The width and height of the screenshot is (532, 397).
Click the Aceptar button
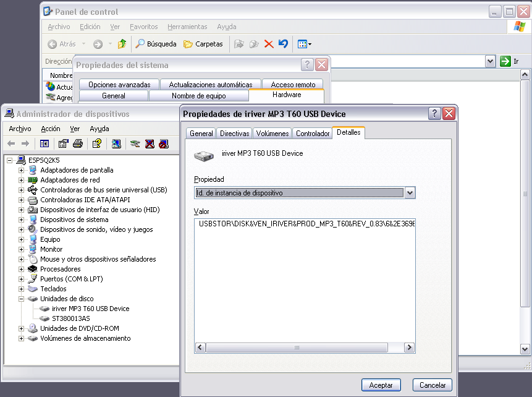coord(381,385)
